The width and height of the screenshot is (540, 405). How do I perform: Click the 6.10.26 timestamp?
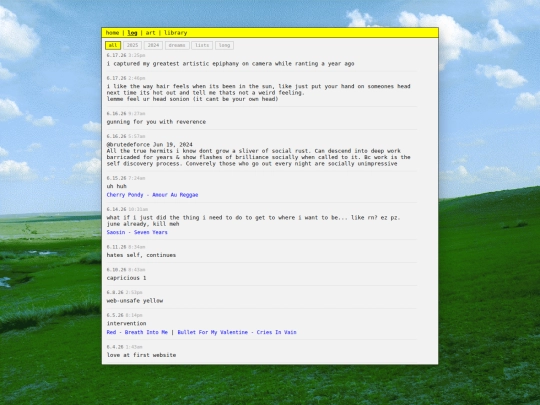coord(126,270)
